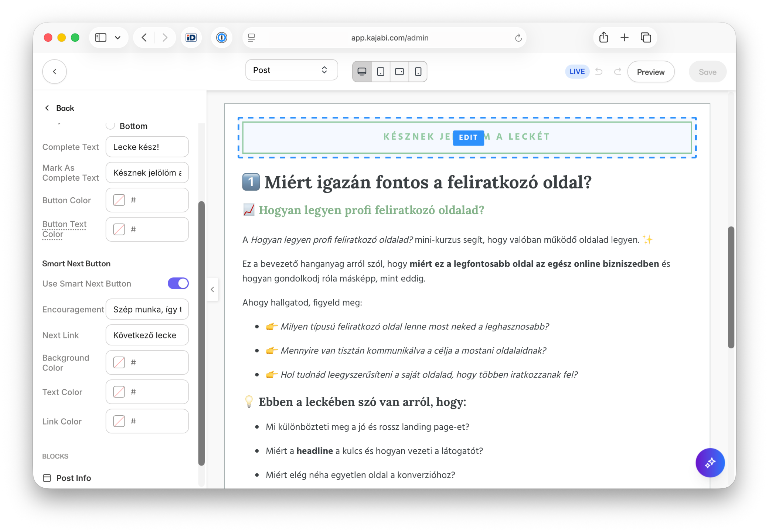Click the Safari share icon

(603, 37)
